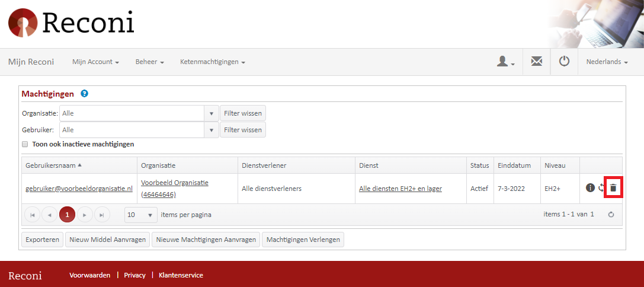The width and height of the screenshot is (644, 287).
Task: Click Nieuw Middel Aanvragen button
Action: [x=108, y=240]
